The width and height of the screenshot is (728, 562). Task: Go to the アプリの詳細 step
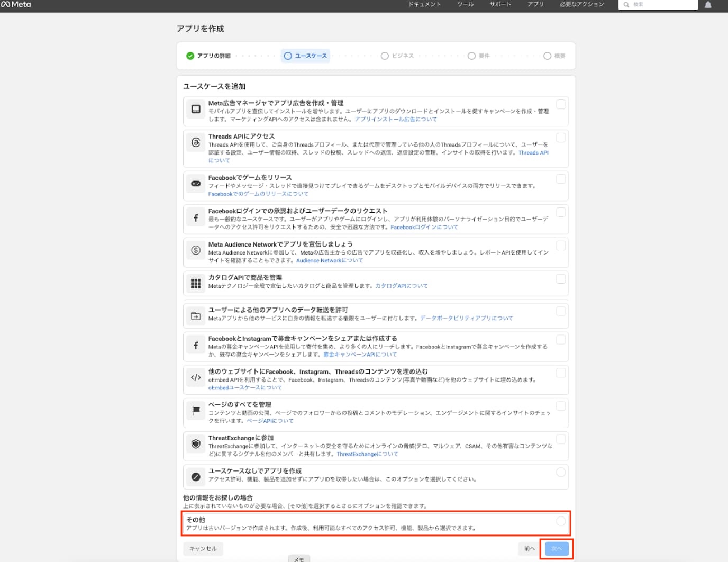click(208, 56)
